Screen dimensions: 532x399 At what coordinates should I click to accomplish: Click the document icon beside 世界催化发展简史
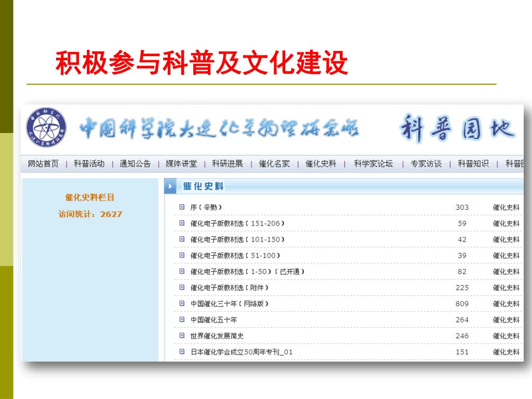[x=182, y=335]
